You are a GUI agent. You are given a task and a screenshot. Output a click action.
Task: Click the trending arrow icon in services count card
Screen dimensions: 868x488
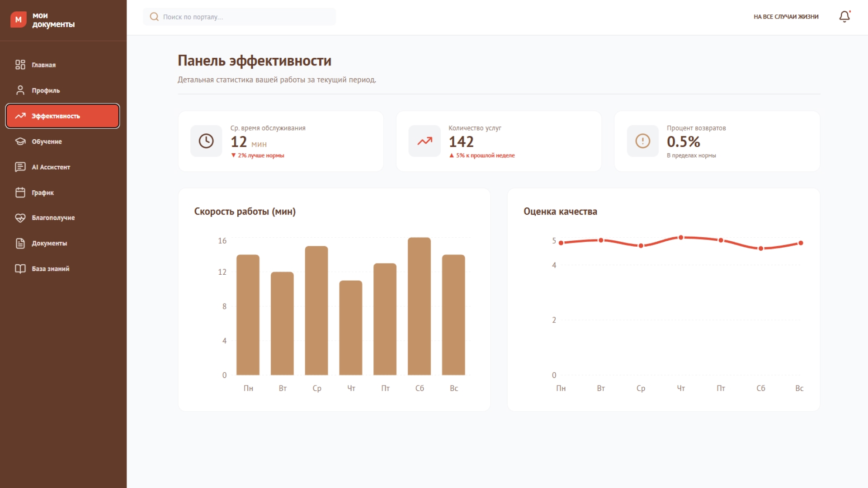[424, 141]
